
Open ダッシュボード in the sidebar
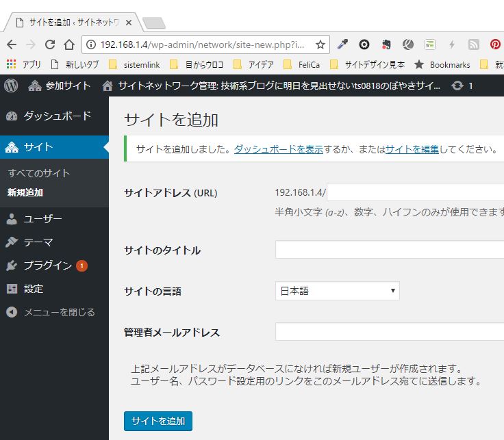[x=54, y=116]
